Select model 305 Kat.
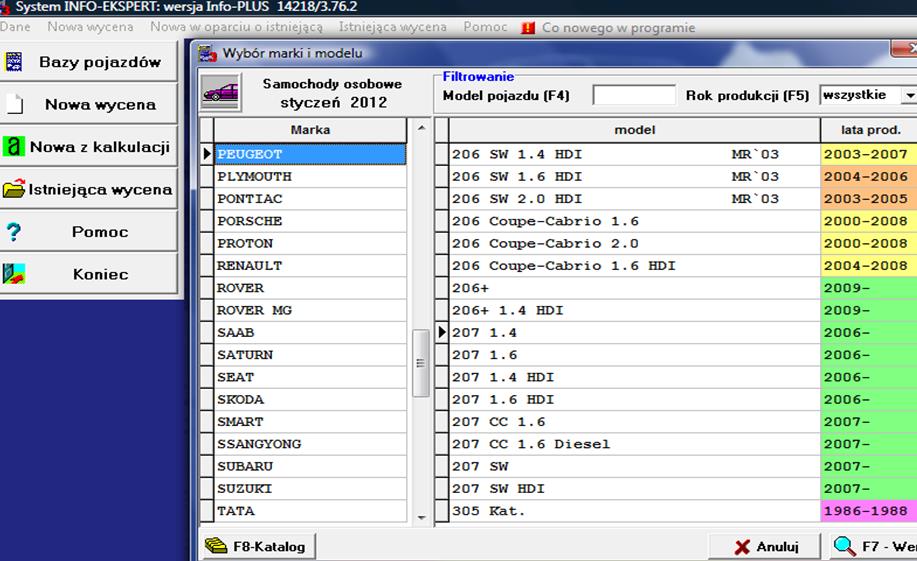The width and height of the screenshot is (917, 561). tap(635, 511)
